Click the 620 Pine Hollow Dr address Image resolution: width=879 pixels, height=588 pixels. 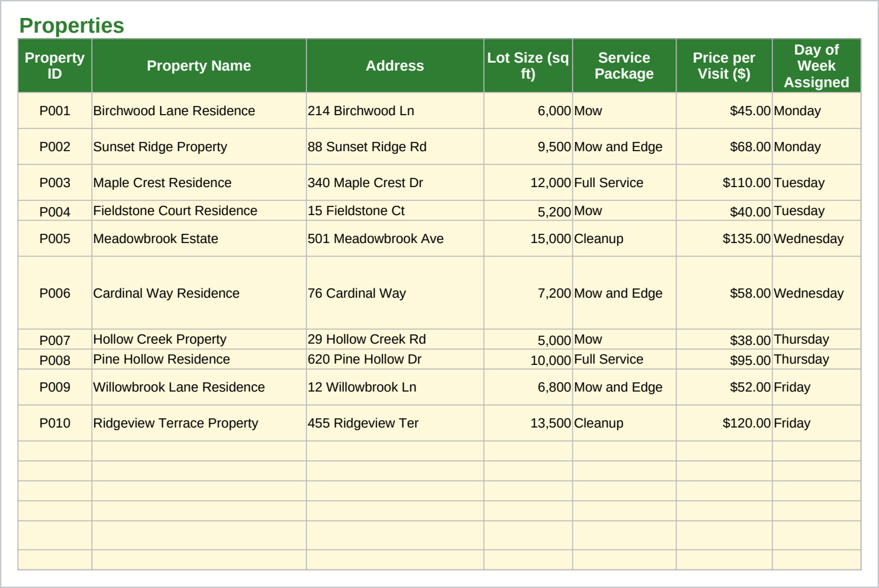(x=395, y=360)
